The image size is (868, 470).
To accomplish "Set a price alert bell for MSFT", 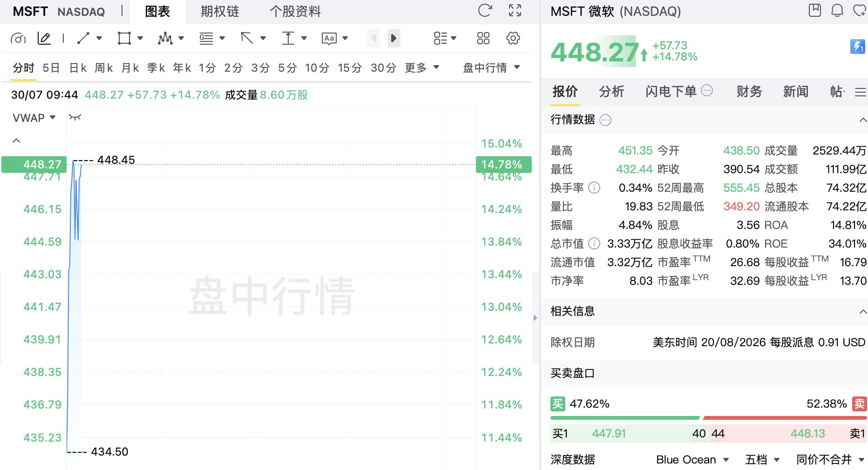I will click(837, 10).
